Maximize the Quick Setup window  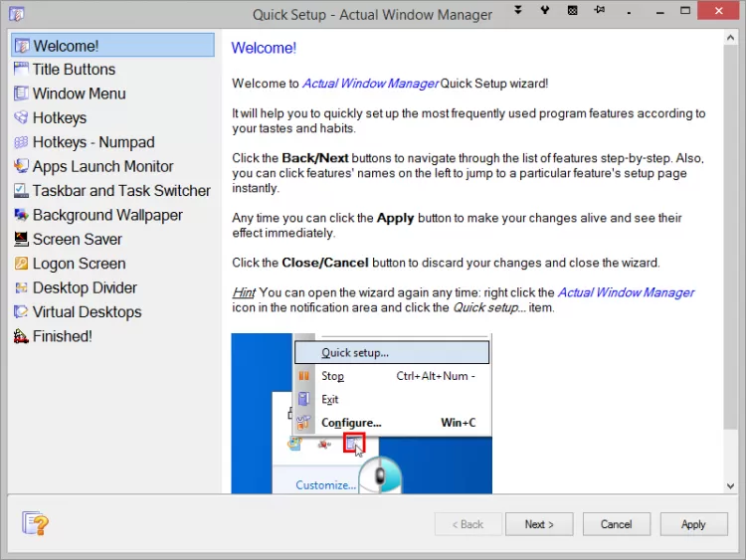(x=685, y=11)
